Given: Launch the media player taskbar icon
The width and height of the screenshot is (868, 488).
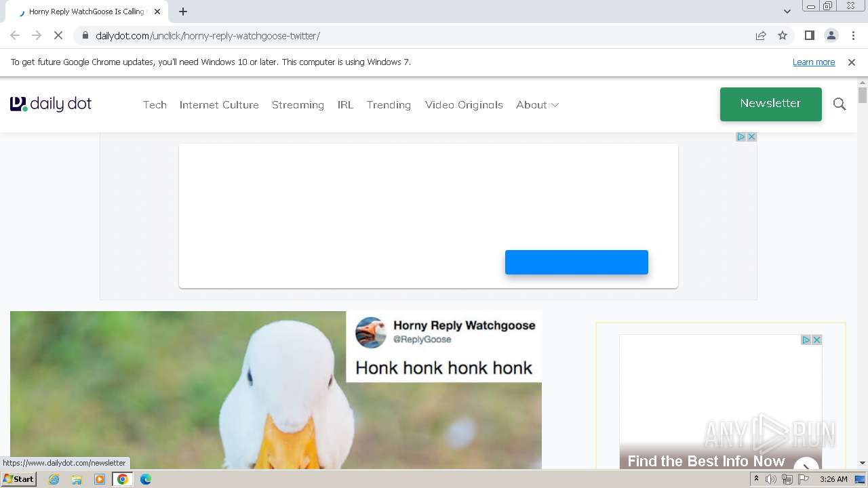Looking at the screenshot, I should (100, 479).
